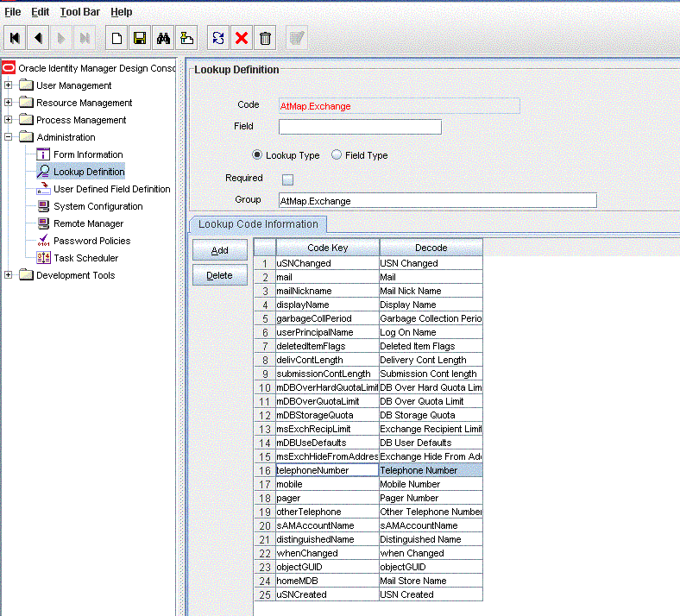Click the Delete button beside the table

point(220,275)
